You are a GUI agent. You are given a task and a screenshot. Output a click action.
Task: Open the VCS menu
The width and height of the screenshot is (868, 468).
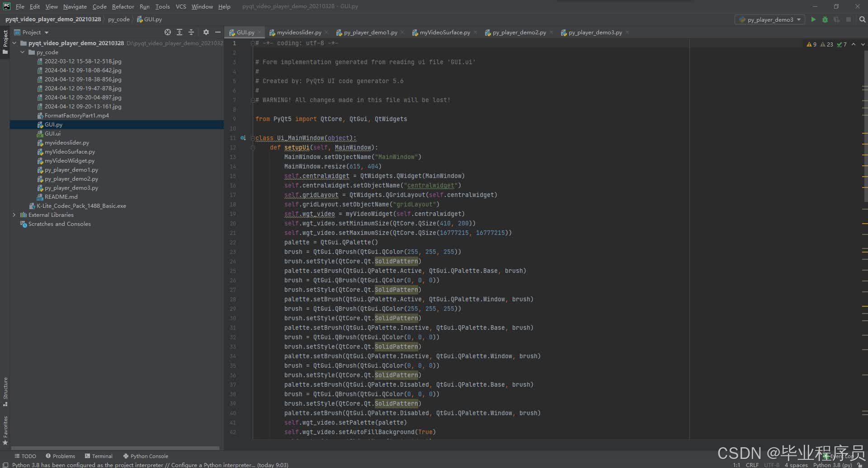point(181,6)
